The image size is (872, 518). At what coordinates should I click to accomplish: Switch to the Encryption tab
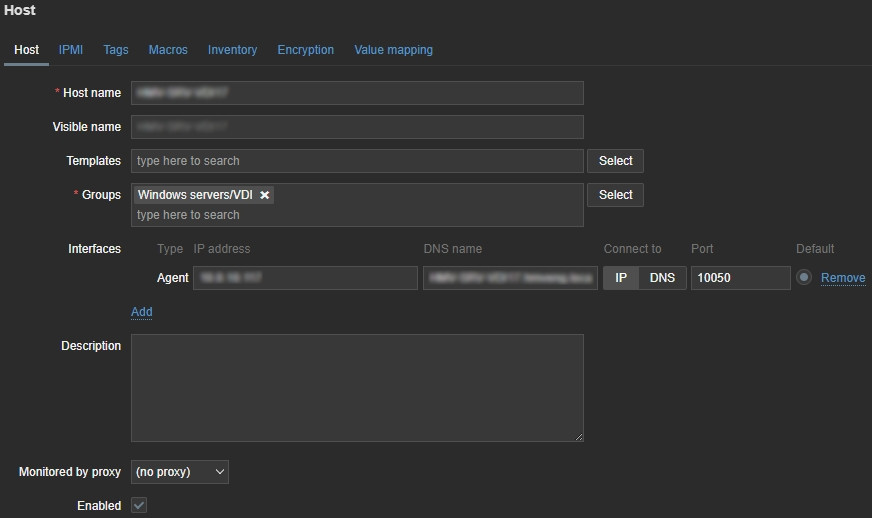click(306, 50)
